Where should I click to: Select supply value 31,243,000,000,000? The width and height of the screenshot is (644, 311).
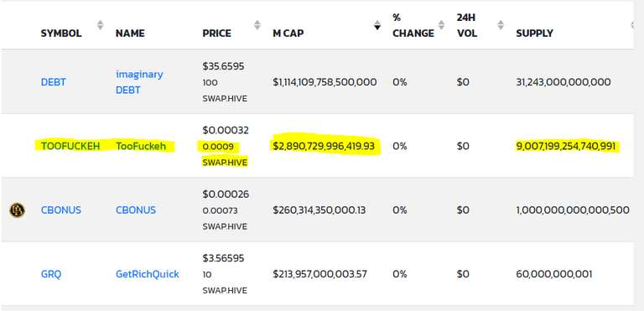point(563,82)
